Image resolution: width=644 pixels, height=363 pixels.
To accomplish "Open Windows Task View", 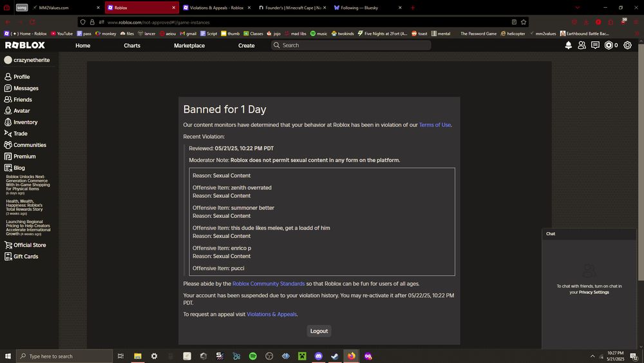I will [121, 356].
